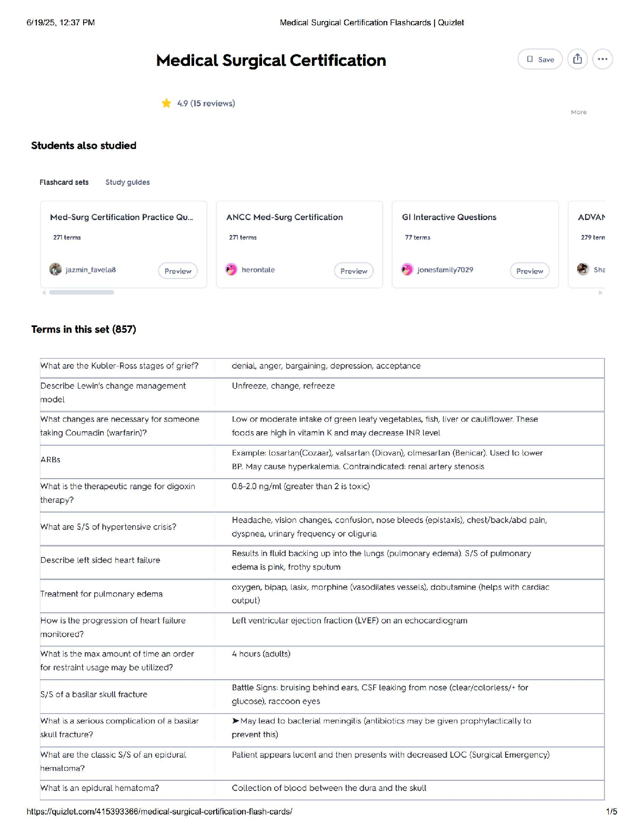Viewport: 644px width, 834px height.
Task: Save this flashcard set
Action: tap(540, 59)
